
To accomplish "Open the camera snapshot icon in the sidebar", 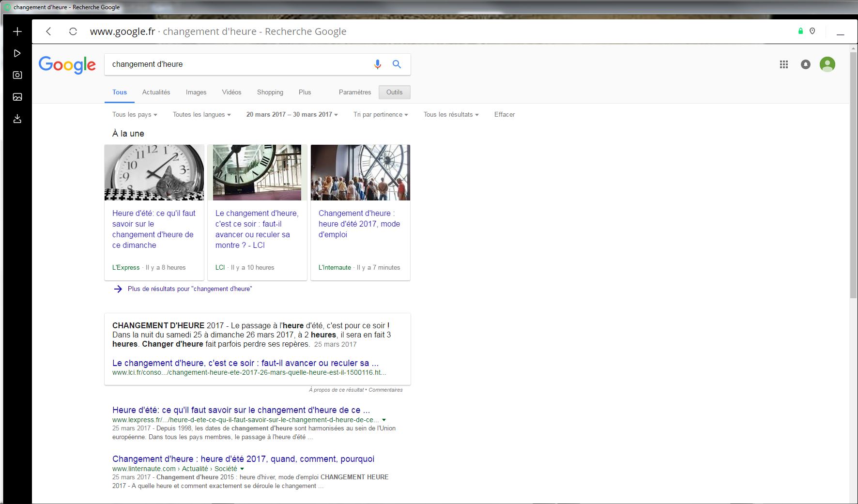I will point(17,75).
